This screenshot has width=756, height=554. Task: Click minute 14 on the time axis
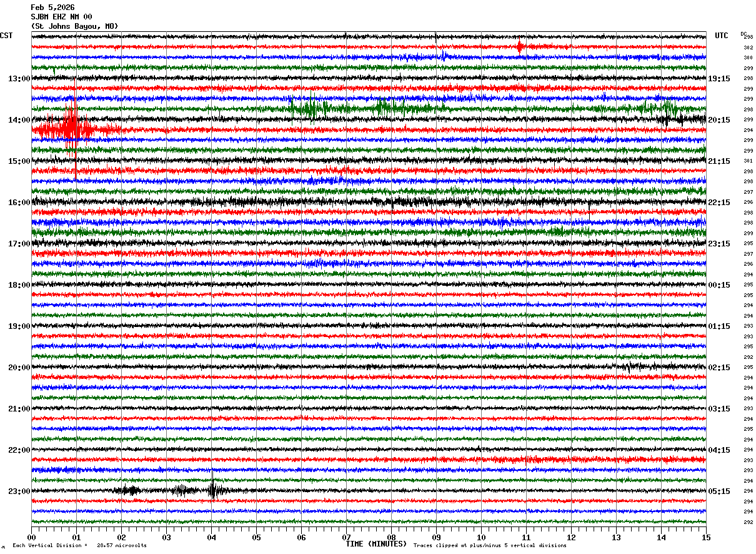(x=661, y=537)
